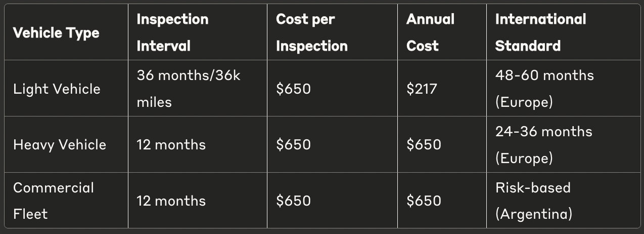This screenshot has height=234, width=644.
Task: Click the 48-60 months (Europe) cell
Action: (544, 89)
